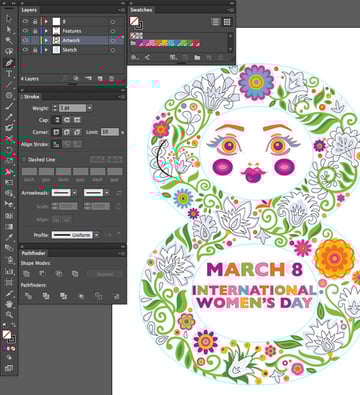Click the Pathfinder panel tab
The width and height of the screenshot is (360, 395).
click(x=33, y=253)
